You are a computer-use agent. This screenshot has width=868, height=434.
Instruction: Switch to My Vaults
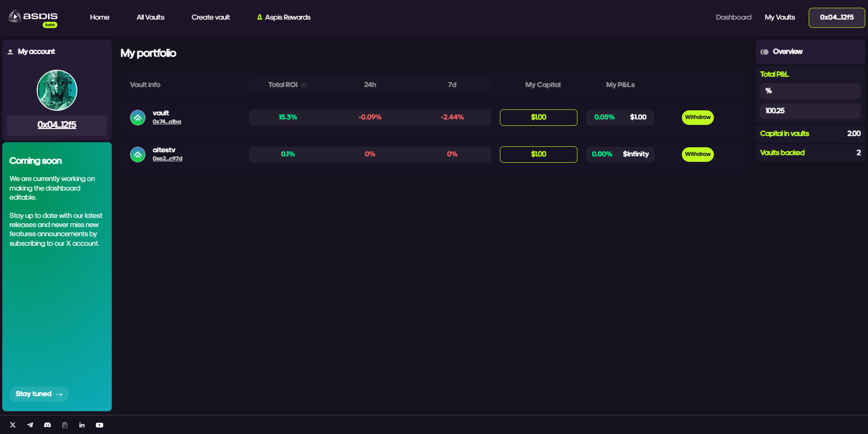780,17
